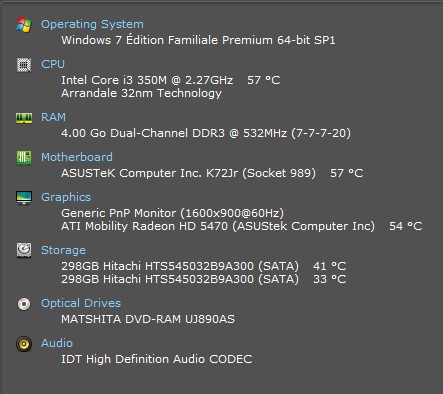Click the Graphics monitor icon
Screen dimensions: 443x394
(x=24, y=198)
